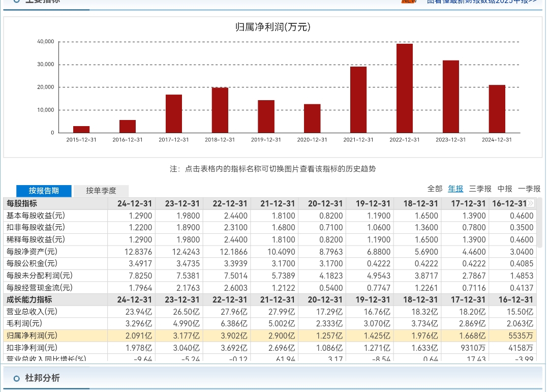Show trend for 基本每股收益(元)
549x392 pixels.
36,216
